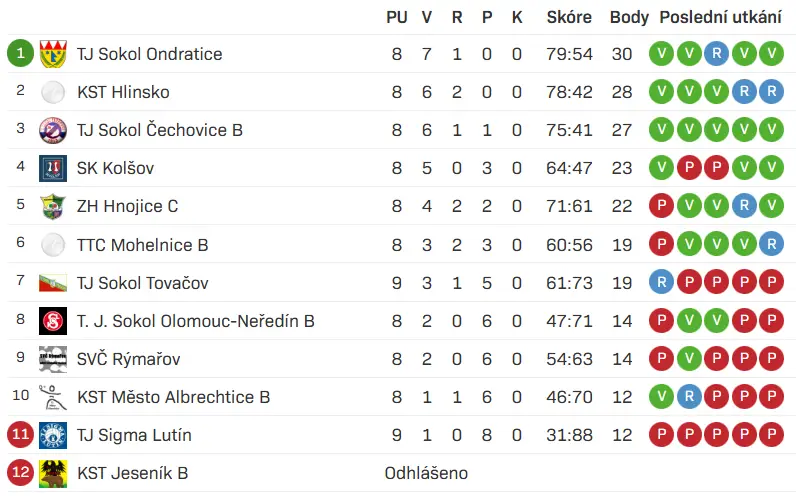The width and height of the screenshot is (796, 496).
Task: Click TJ Sokol Čechovice B club crest
Action: coord(53,130)
